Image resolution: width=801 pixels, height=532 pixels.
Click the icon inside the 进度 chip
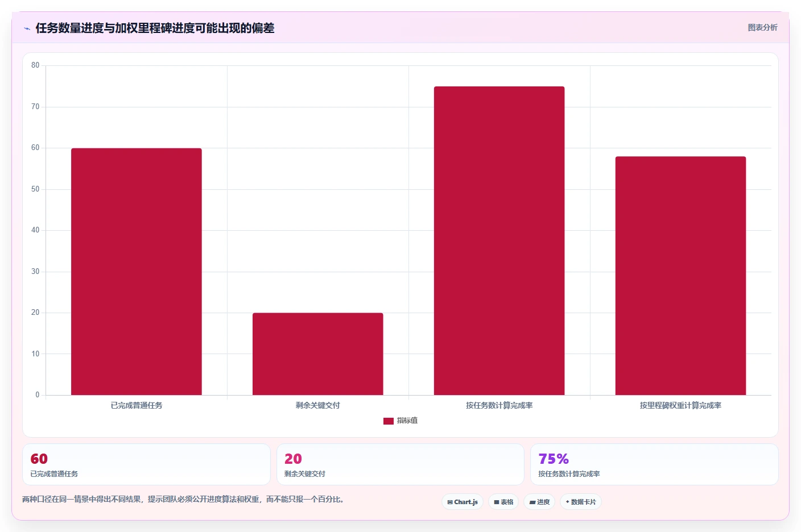[x=532, y=502]
